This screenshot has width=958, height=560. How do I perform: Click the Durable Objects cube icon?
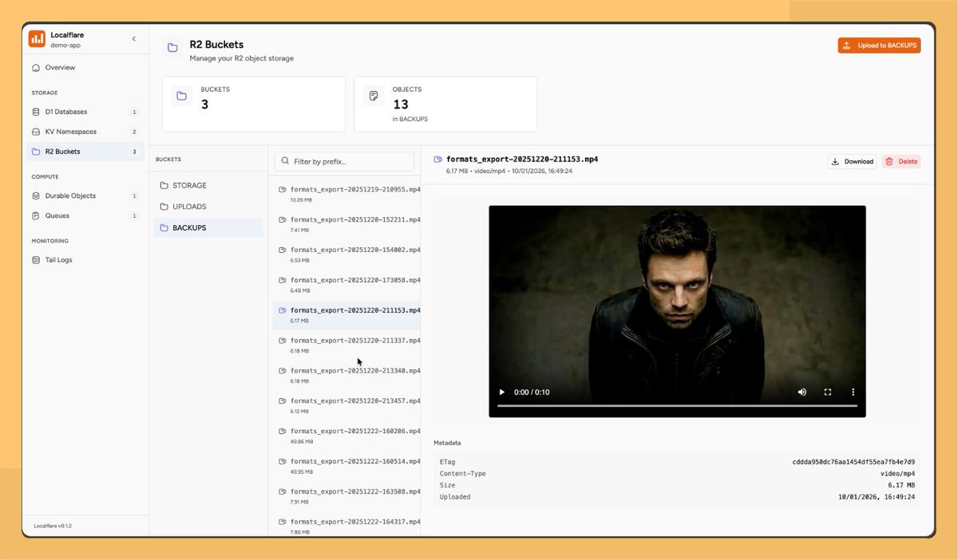36,195
